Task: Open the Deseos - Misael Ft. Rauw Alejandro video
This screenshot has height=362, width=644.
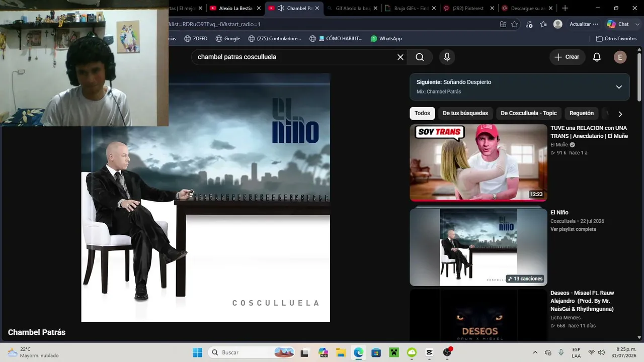Action: pos(582,301)
